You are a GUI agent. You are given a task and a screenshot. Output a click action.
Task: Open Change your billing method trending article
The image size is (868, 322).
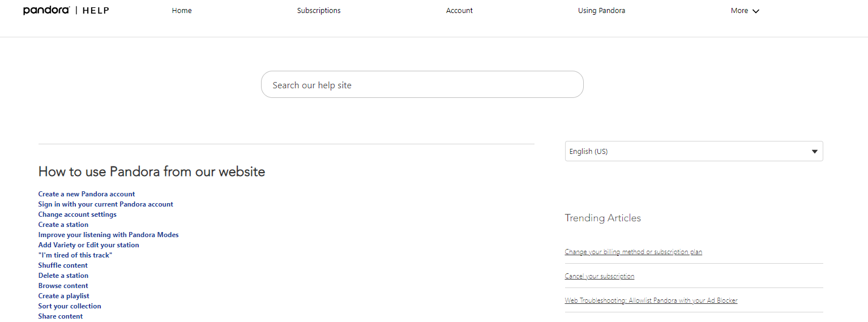[633, 252]
